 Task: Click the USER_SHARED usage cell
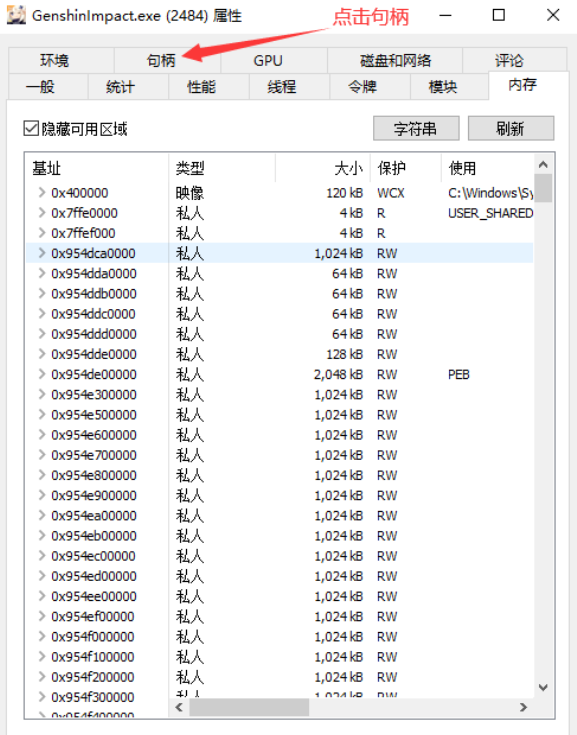[x=490, y=213]
